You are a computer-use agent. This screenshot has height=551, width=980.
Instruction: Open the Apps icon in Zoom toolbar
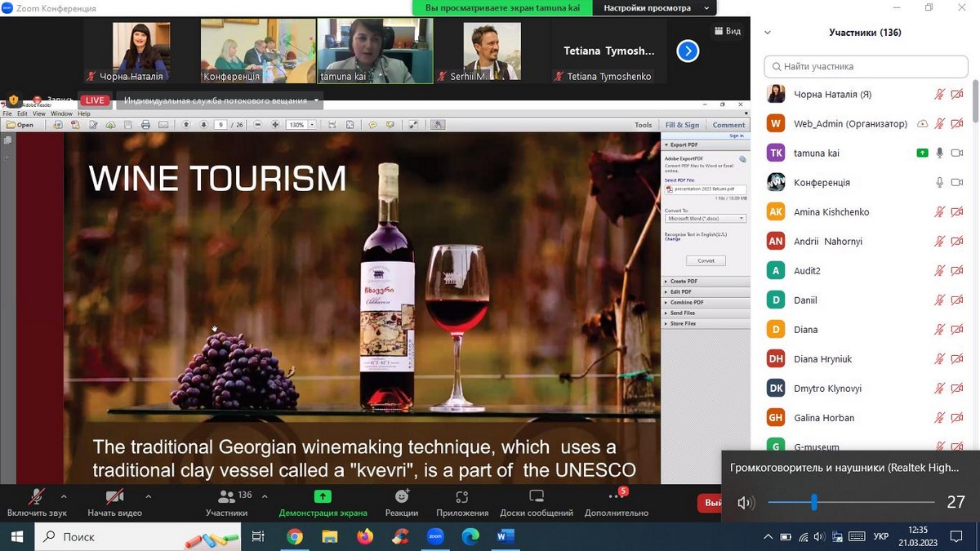pyautogui.click(x=462, y=496)
